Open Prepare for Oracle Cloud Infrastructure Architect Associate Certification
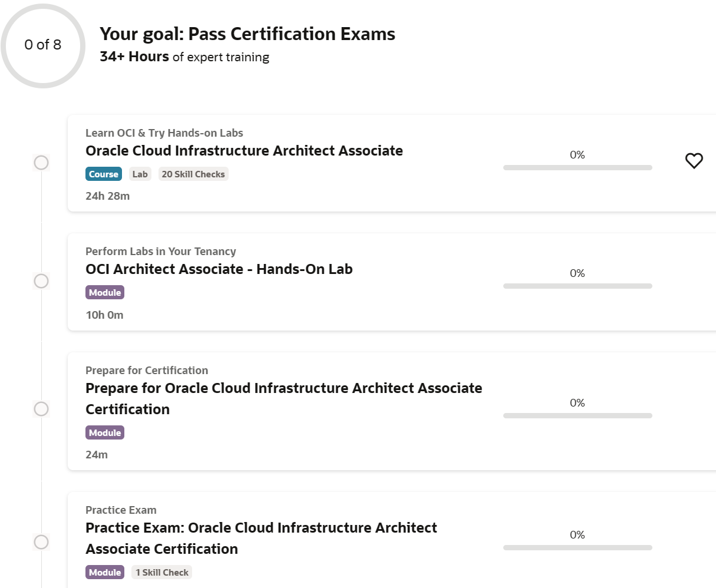The width and height of the screenshot is (716, 588). point(283,388)
